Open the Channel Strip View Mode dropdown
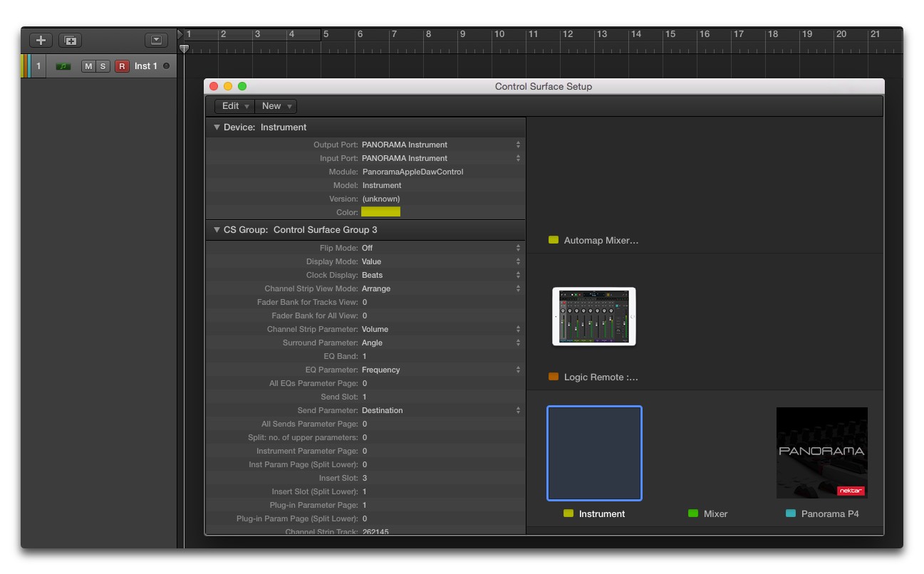 coord(440,288)
